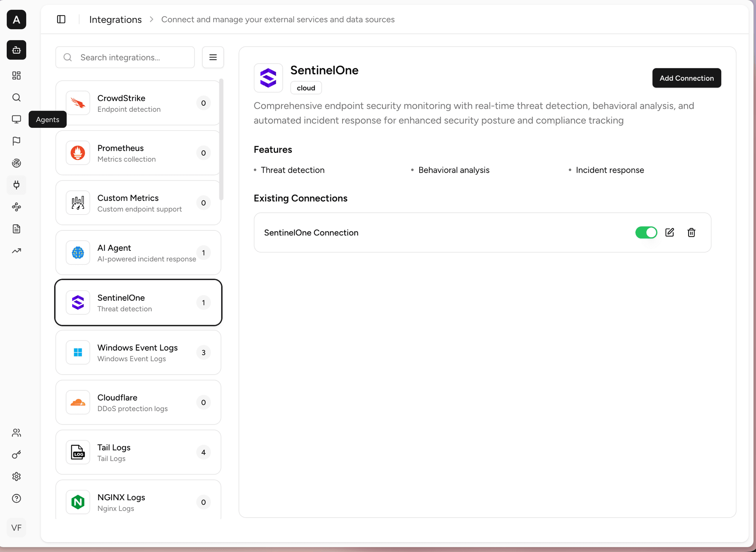Select the plug Integrations sidebar icon

coord(16,185)
